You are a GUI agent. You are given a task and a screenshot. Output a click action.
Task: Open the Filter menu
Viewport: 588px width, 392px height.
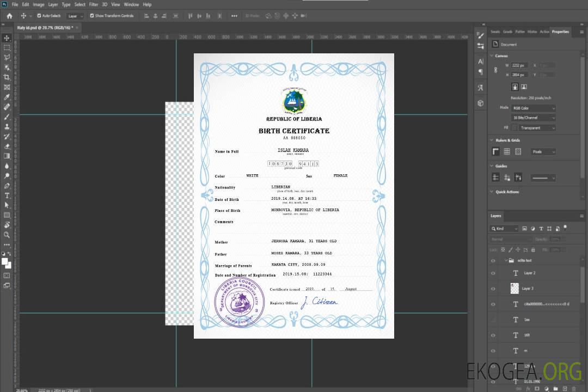[x=94, y=4]
